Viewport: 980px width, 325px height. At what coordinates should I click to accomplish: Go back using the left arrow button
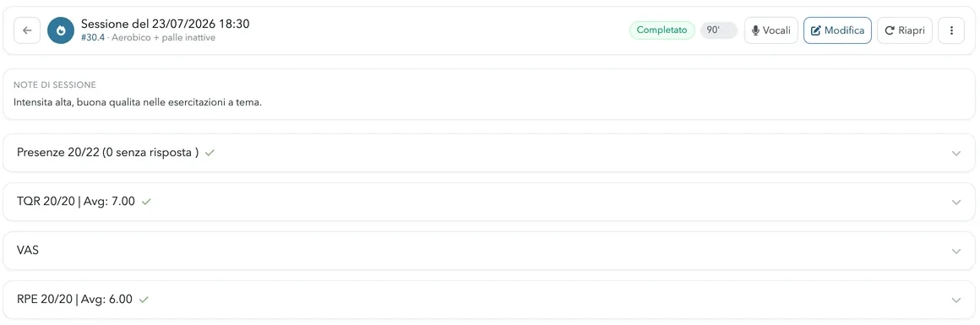[27, 30]
